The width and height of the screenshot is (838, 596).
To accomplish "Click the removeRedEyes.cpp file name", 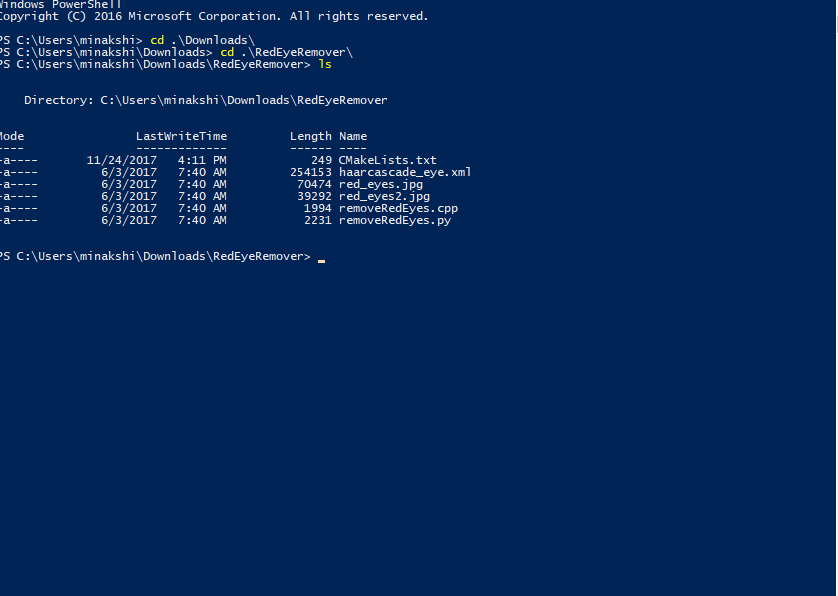I will pyautogui.click(x=398, y=208).
